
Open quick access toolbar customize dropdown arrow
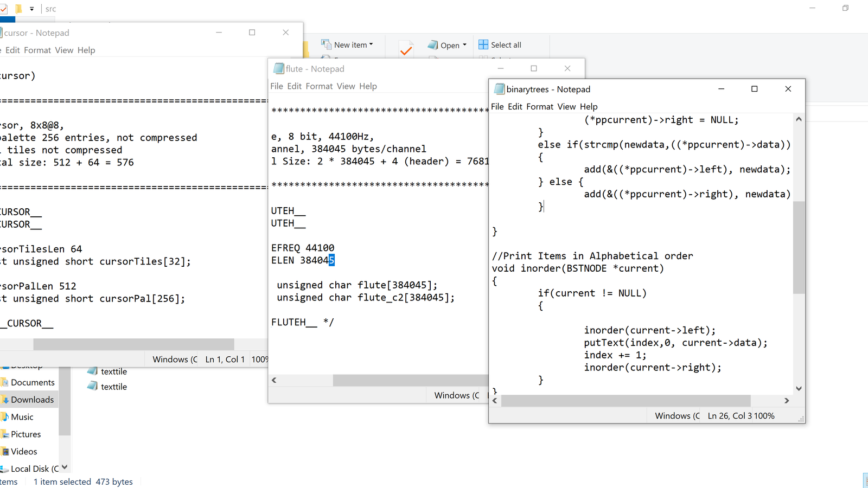pyautogui.click(x=32, y=9)
